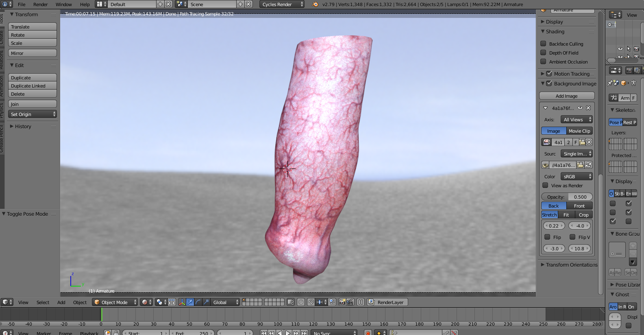The image size is (644, 335).
Task: Open the Set Origin dropdown
Action: click(x=32, y=114)
